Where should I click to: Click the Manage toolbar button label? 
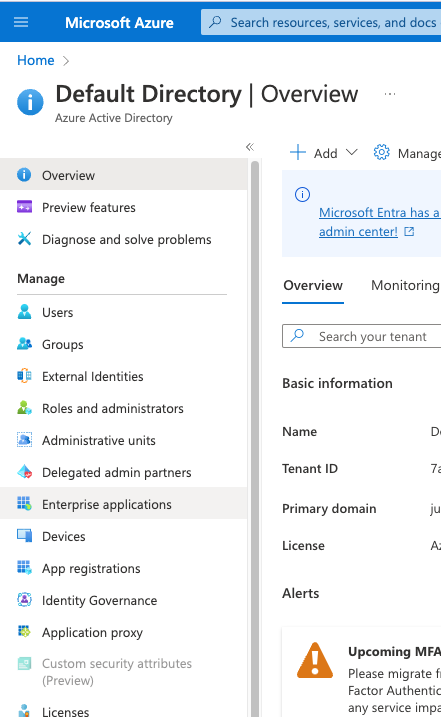tap(419, 154)
